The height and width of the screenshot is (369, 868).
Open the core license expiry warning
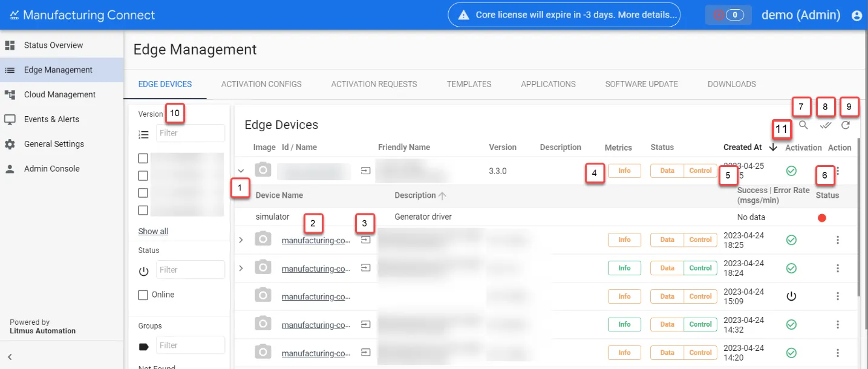[564, 15]
